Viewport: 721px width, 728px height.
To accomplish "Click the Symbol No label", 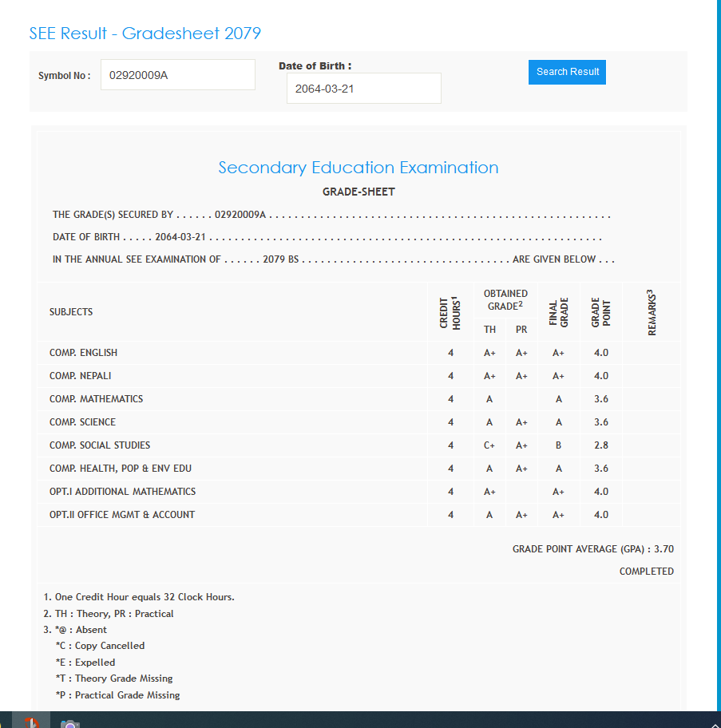I will [64, 76].
